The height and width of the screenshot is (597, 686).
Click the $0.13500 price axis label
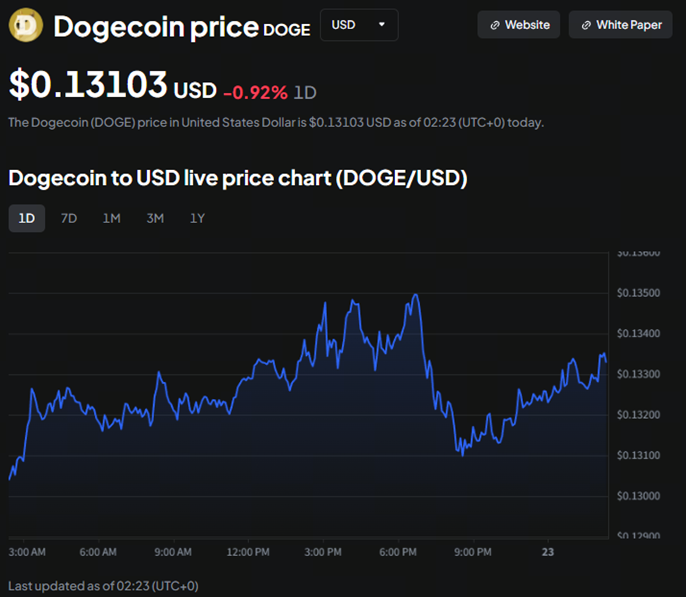click(638, 293)
